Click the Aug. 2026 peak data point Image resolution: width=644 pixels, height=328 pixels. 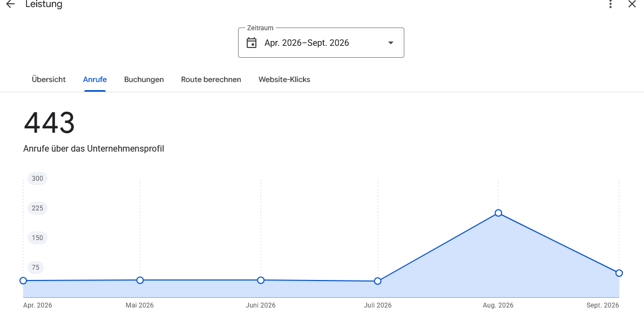coord(498,213)
